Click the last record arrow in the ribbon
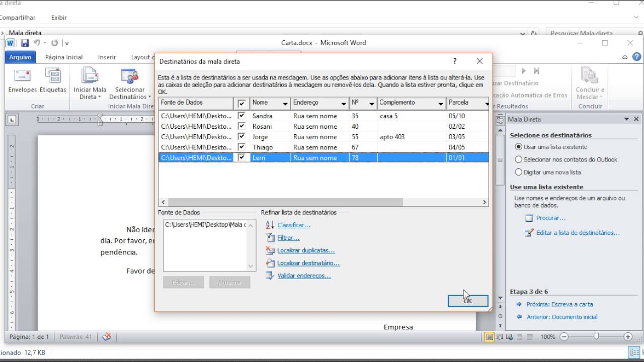Screen dimensions: 644x362 [536, 71]
